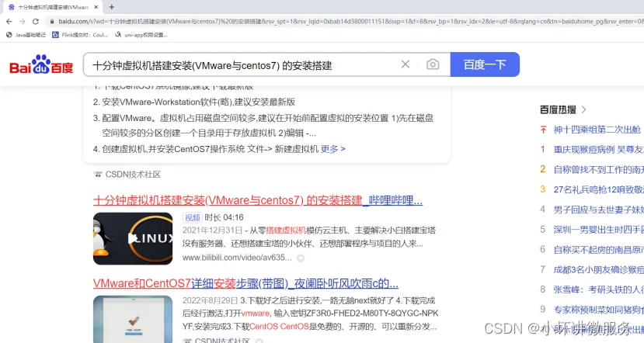The width and height of the screenshot is (644, 343).
Task: Open VMware和CentOS7详细安装步骤 result title
Action: click(245, 283)
